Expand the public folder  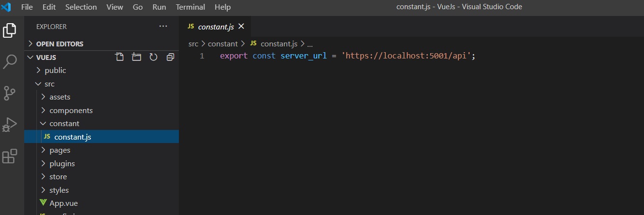tap(55, 71)
